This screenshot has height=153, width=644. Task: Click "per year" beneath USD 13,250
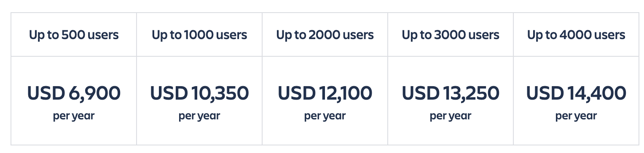click(x=451, y=116)
